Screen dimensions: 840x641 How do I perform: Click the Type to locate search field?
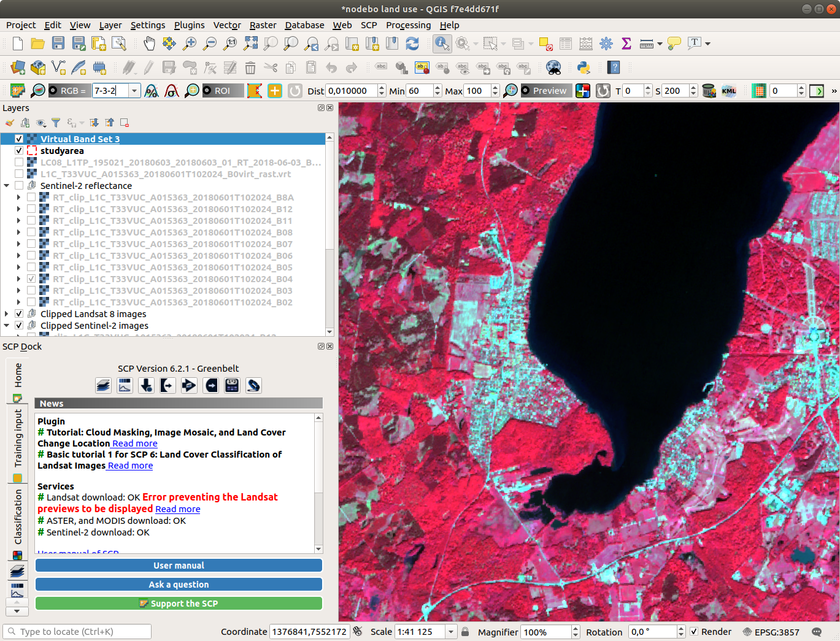click(77, 632)
